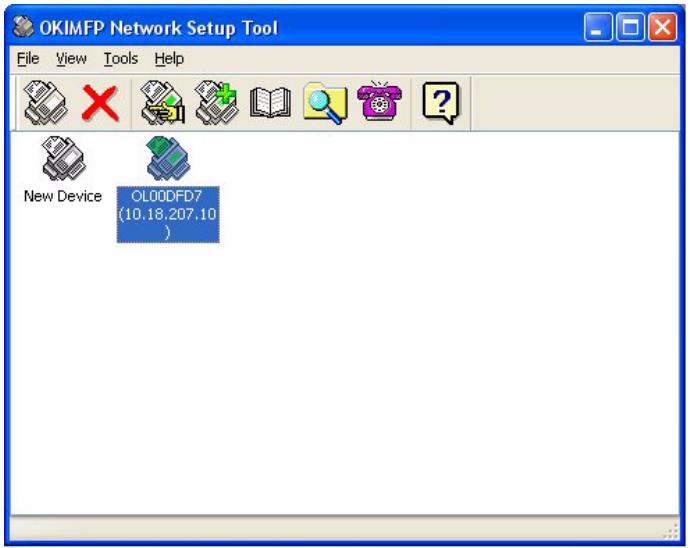Click the OL00DFD7 (10.18.207.10) label
Viewport: 690px width, 548px height.
pyautogui.click(x=168, y=214)
